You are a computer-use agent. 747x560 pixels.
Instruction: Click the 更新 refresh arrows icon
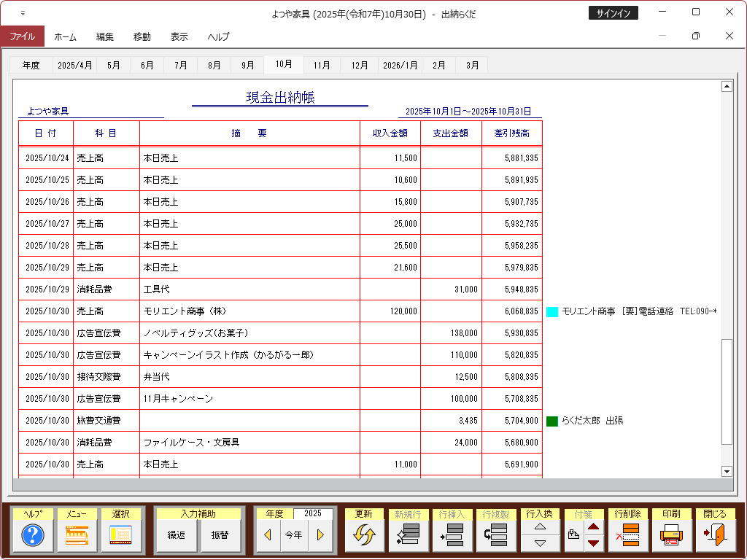tap(364, 536)
